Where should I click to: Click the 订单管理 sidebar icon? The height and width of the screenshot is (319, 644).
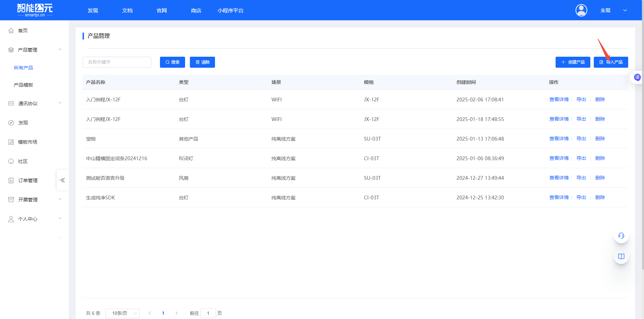[11, 180]
